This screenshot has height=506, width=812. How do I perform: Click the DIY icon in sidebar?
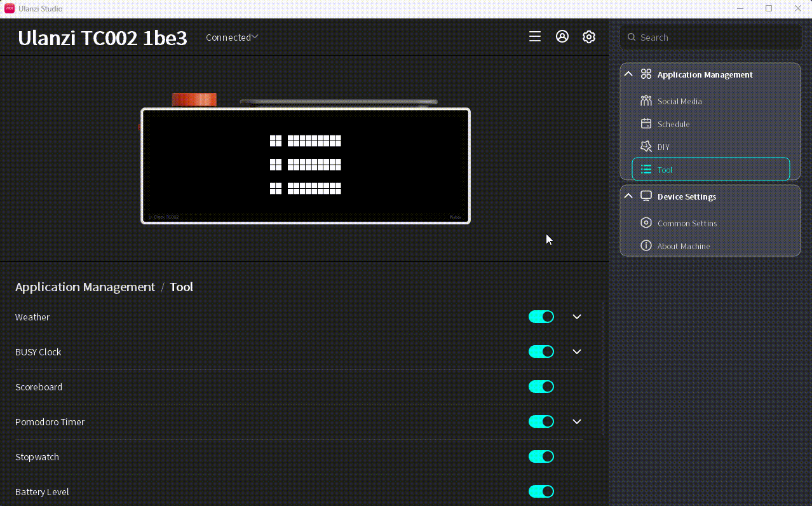646,147
